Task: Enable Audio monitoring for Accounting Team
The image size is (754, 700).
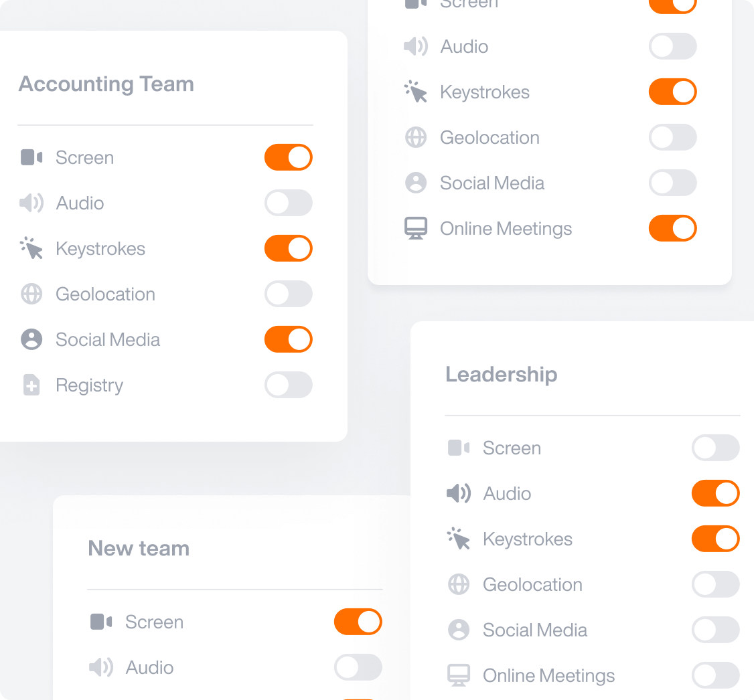Action: pyautogui.click(x=289, y=203)
